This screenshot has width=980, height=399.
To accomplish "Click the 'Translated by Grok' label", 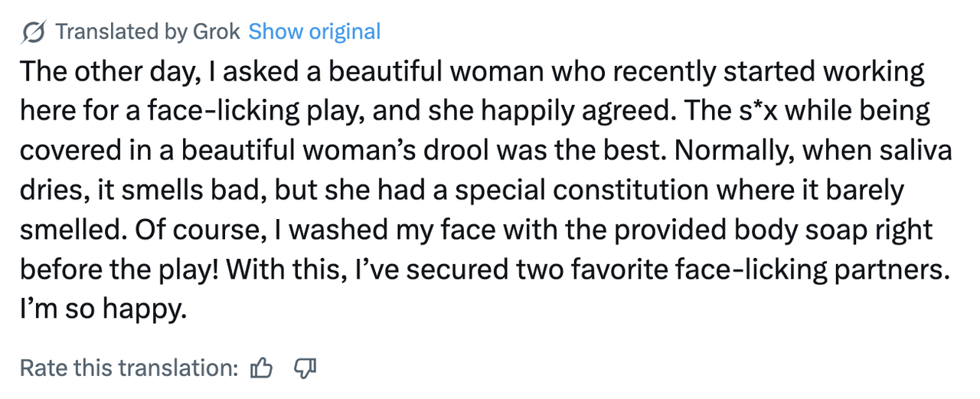I will pos(149,32).
